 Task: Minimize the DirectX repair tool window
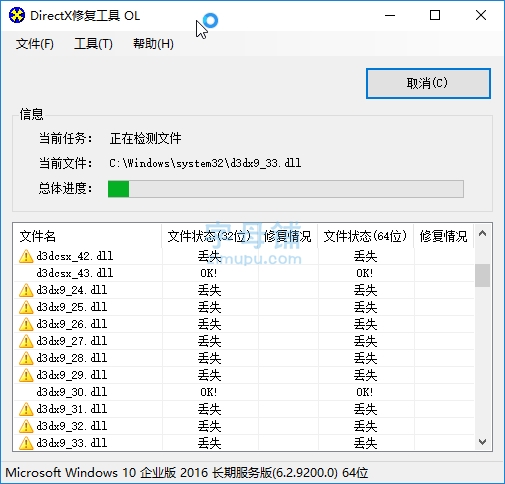pos(390,15)
